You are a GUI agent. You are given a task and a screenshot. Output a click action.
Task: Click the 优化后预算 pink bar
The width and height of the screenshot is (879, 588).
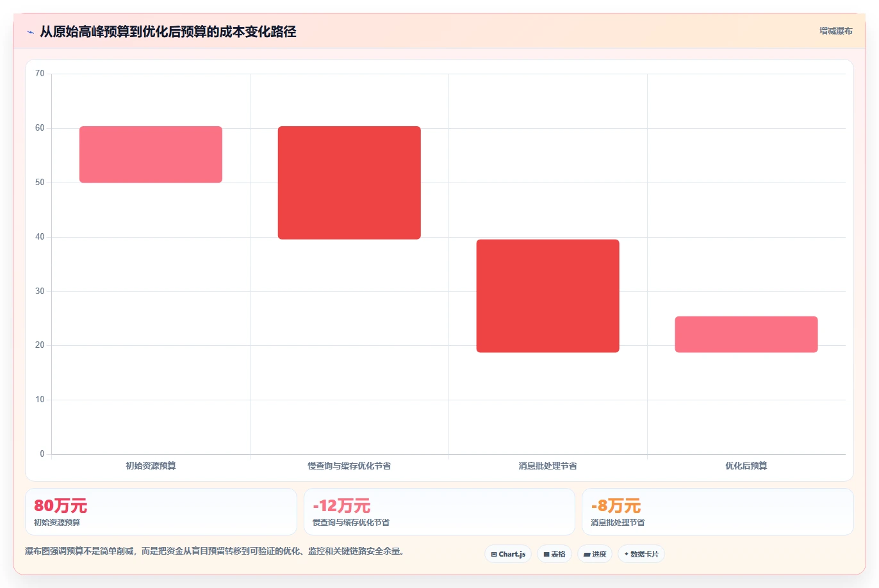coord(746,334)
